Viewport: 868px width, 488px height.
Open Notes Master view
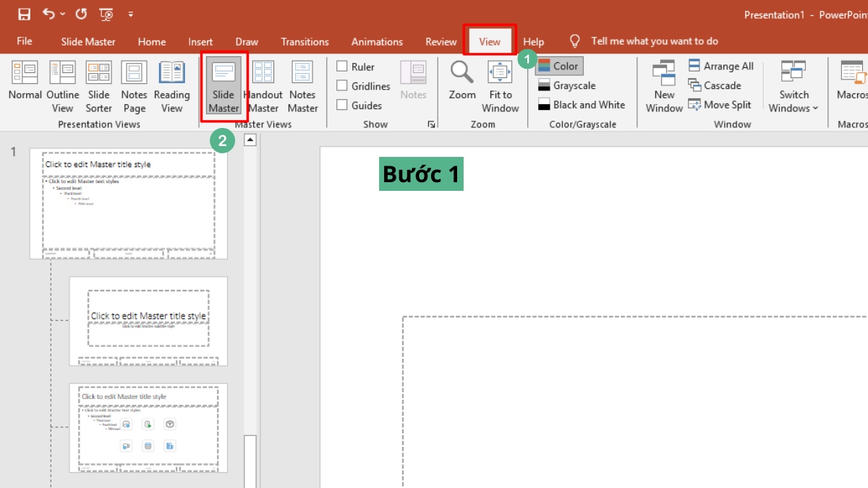coord(302,87)
